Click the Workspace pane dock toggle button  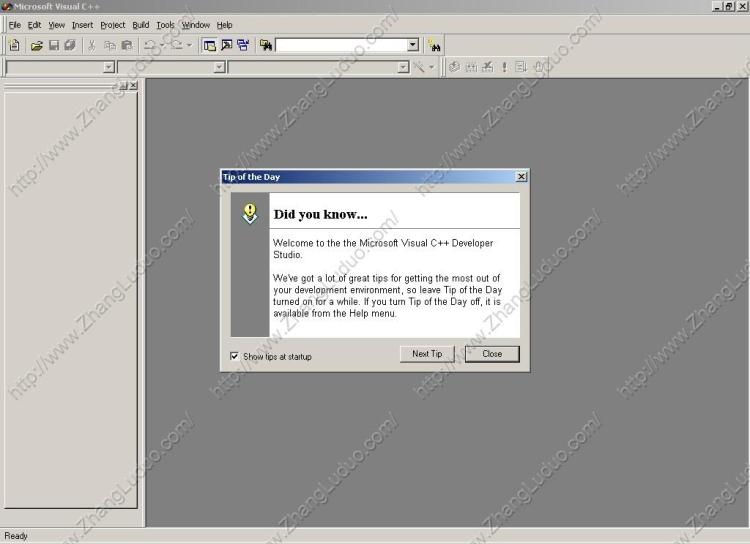click(123, 86)
